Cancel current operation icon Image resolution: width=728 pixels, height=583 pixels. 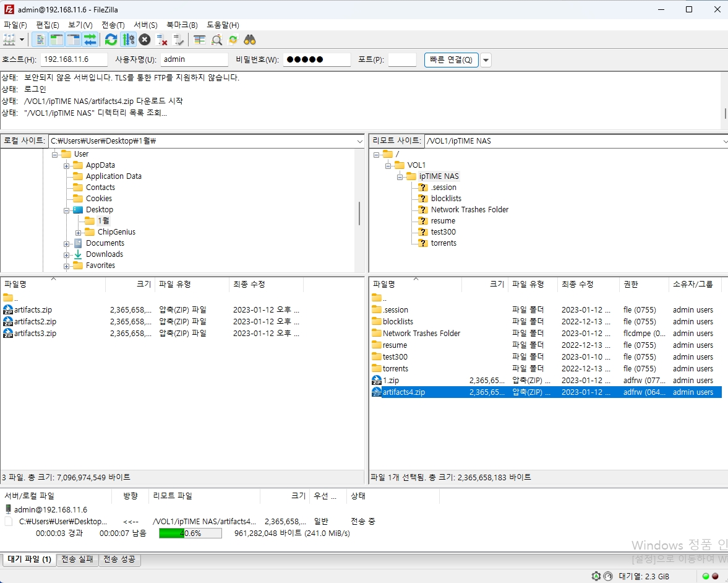point(145,40)
